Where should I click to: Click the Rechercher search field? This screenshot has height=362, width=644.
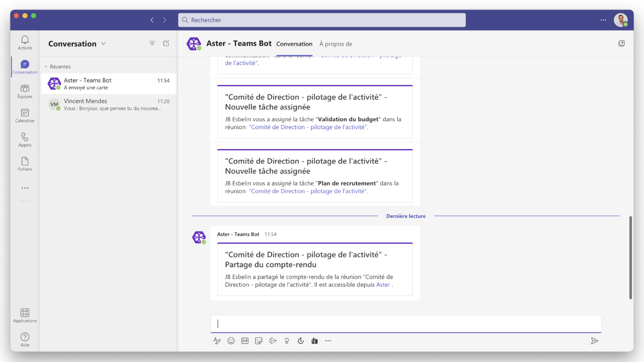pos(322,20)
